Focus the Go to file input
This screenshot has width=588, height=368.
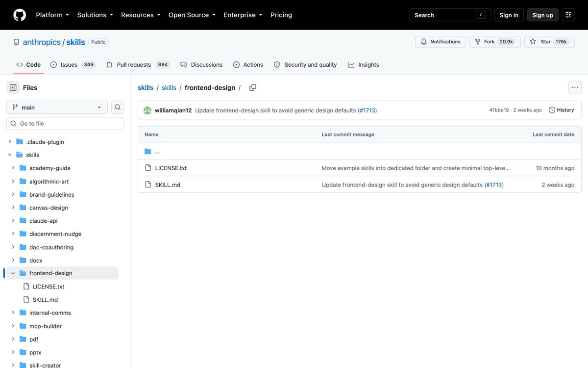pyautogui.click(x=65, y=124)
